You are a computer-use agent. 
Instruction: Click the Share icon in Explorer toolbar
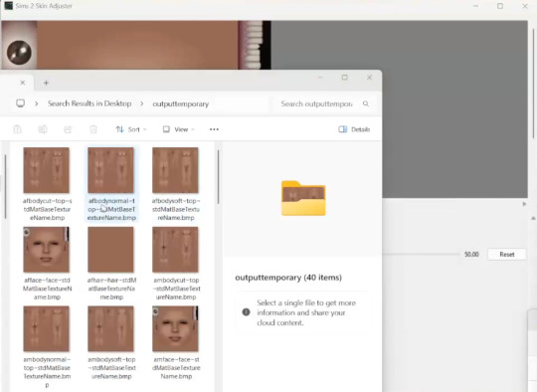(x=68, y=129)
